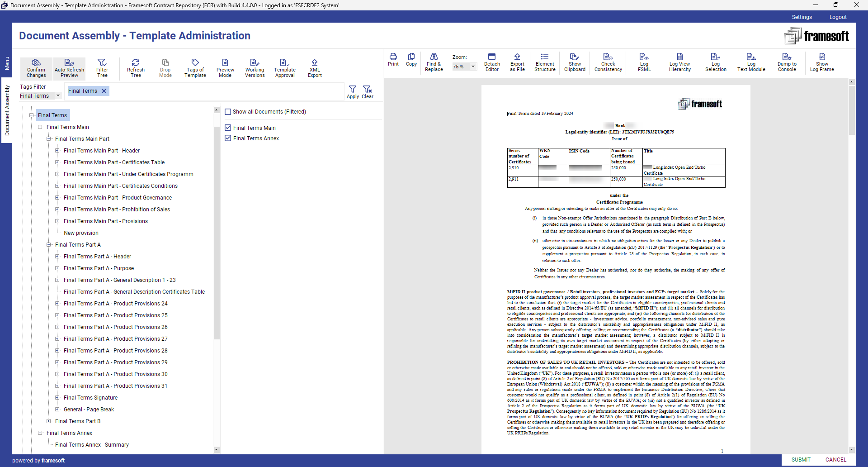
Task: Open the Zoom percentage dropdown
Action: (473, 67)
